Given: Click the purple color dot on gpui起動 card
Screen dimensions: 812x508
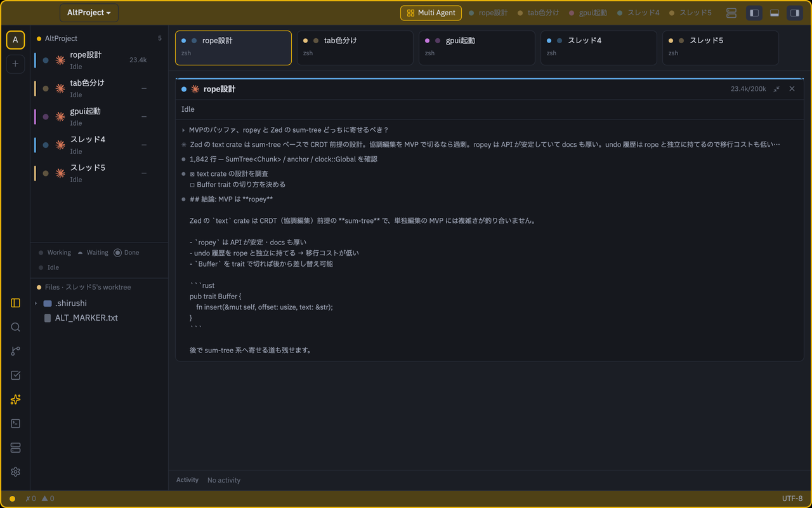Looking at the screenshot, I should tap(428, 41).
